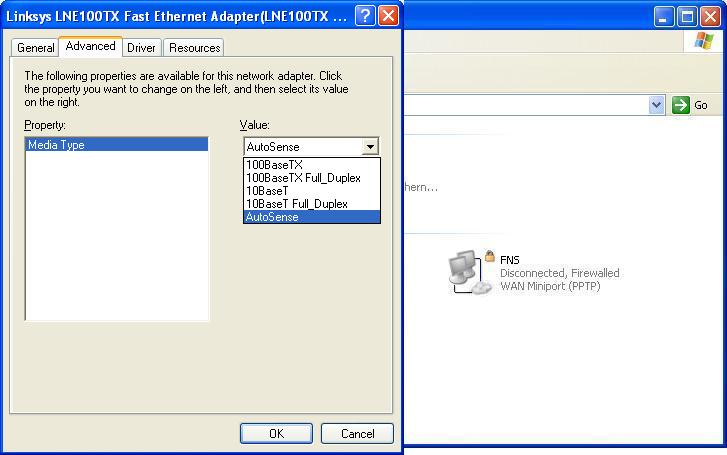The image size is (727, 455).
Task: Close the Network Connections window
Action: click(710, 17)
